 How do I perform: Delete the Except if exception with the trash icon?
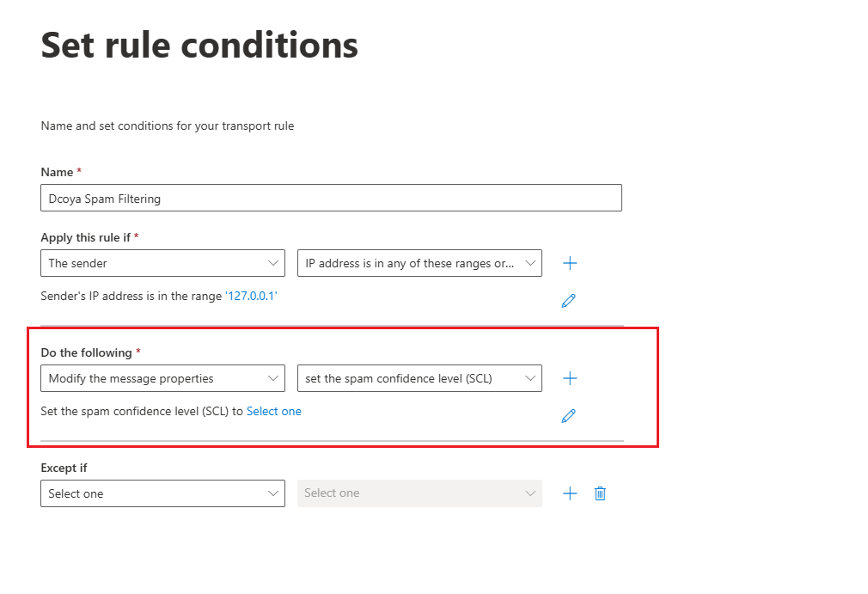coord(600,493)
